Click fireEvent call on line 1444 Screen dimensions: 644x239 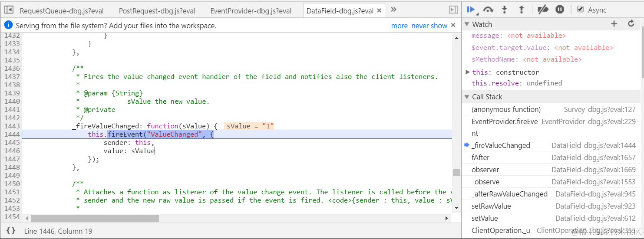tap(125, 134)
